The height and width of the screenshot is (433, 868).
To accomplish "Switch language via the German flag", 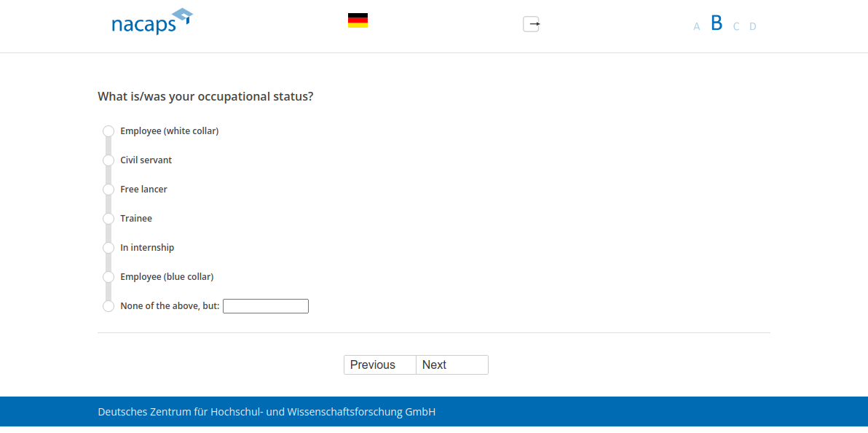I will (x=358, y=20).
